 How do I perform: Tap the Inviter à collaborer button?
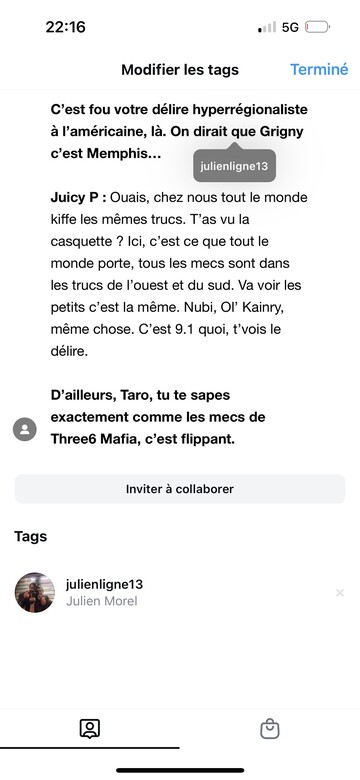click(x=180, y=489)
